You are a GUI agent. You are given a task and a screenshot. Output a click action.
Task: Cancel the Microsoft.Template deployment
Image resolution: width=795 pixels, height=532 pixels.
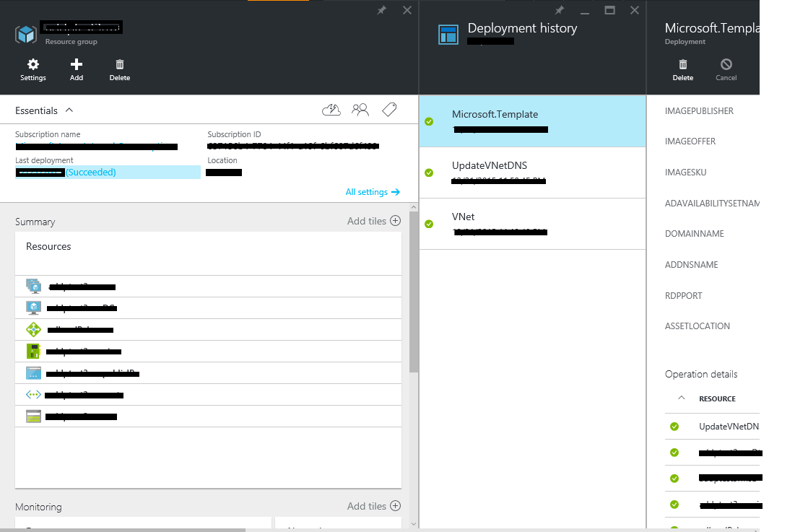(x=726, y=69)
